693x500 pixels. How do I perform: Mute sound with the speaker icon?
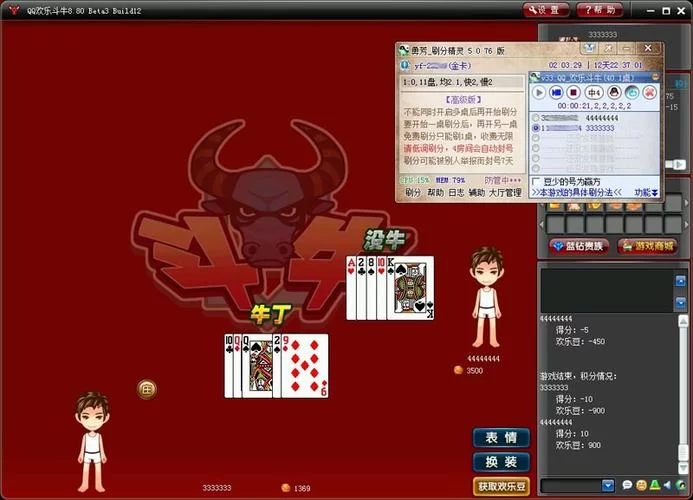point(667,485)
